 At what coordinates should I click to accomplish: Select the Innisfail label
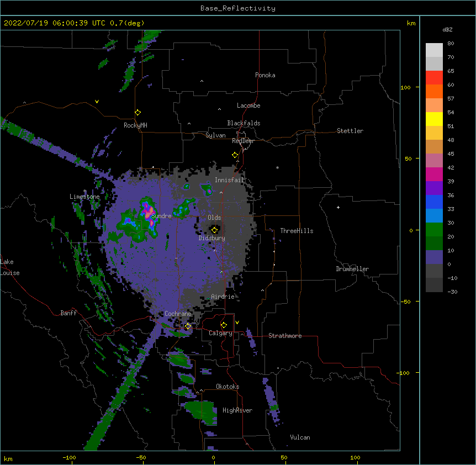click(230, 180)
